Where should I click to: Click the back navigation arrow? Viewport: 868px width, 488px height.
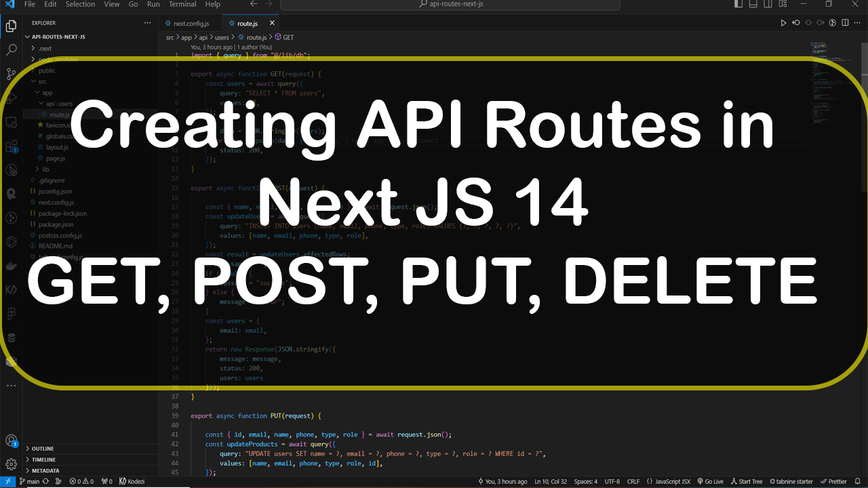pos(252,4)
